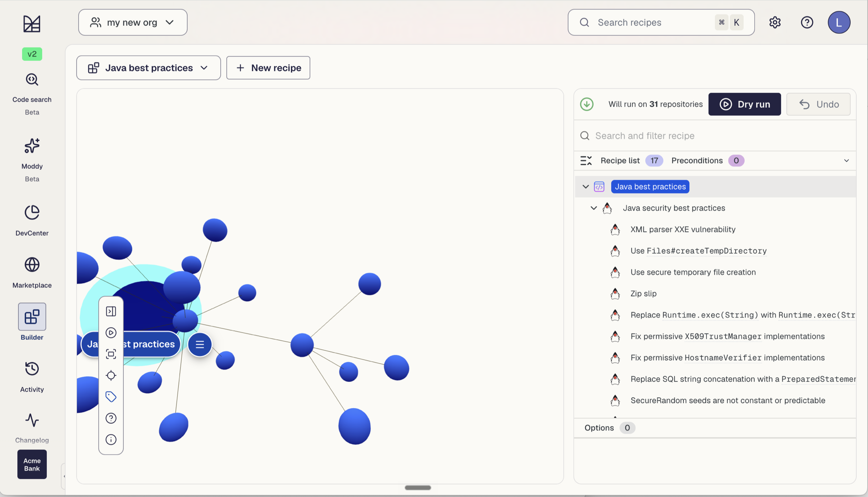Focus the Search recipes field

pyautogui.click(x=661, y=22)
